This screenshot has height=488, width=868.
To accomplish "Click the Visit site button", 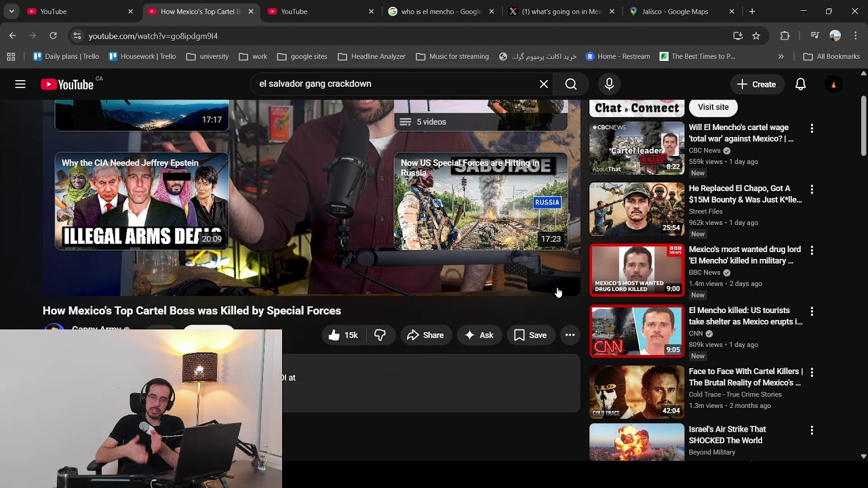I will tap(713, 107).
